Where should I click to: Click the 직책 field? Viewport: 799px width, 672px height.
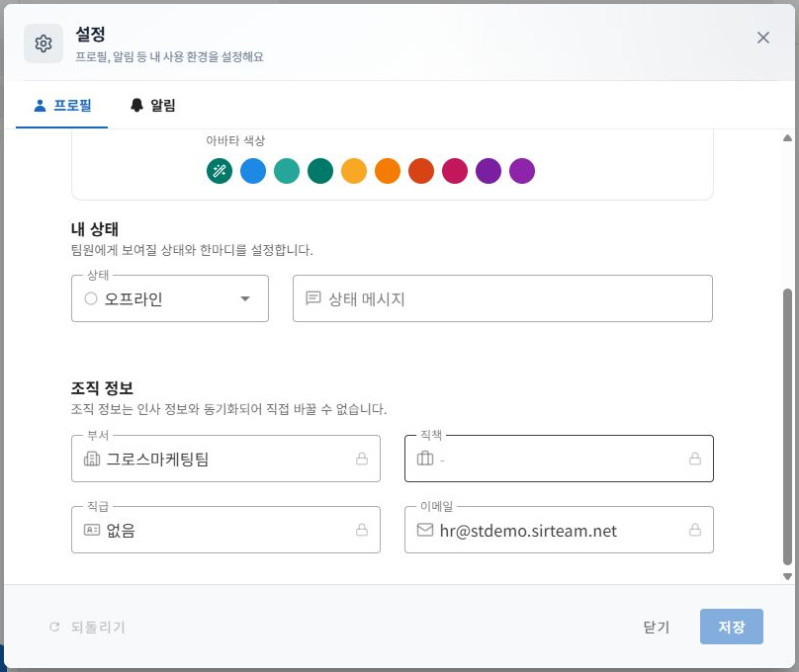click(x=559, y=459)
